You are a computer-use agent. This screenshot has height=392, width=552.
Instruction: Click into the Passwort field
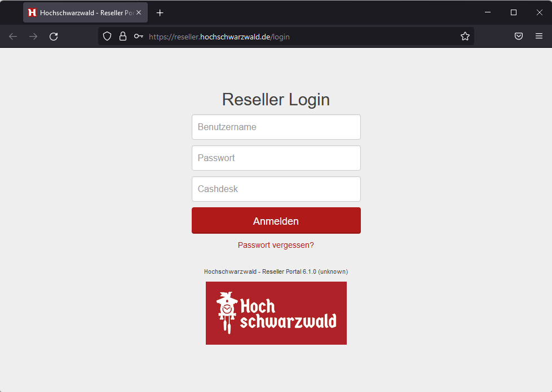(276, 158)
